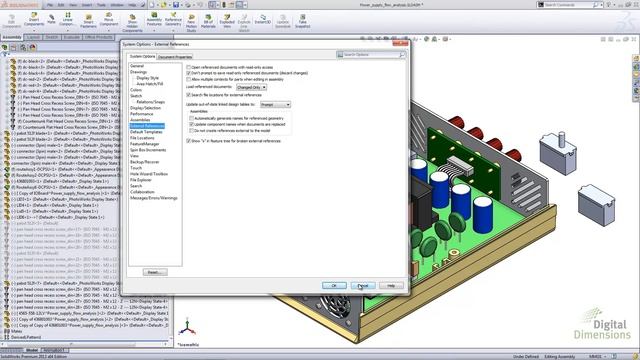Screen dimensions: 640x360
Task: Expand Insert Components dropdown arrow
Action: point(34,30)
